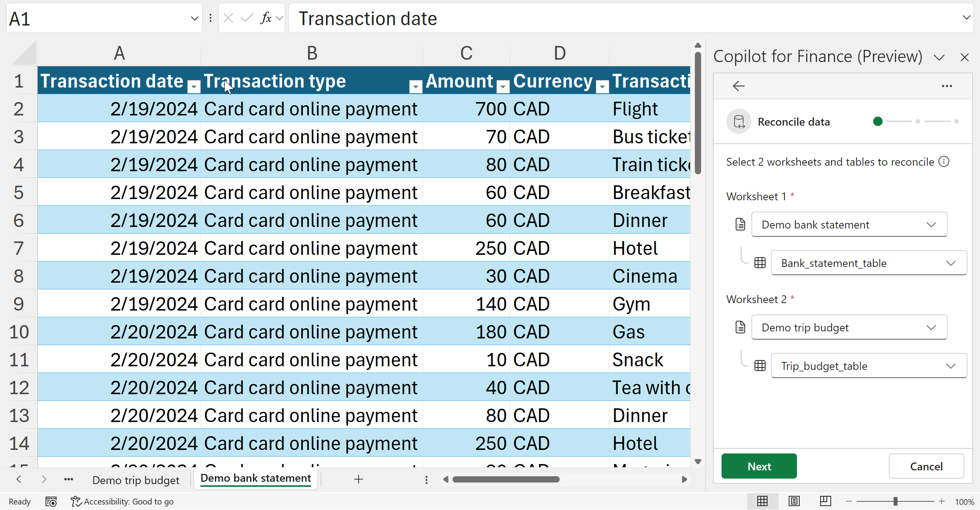Open the Amount column filter button

click(503, 86)
